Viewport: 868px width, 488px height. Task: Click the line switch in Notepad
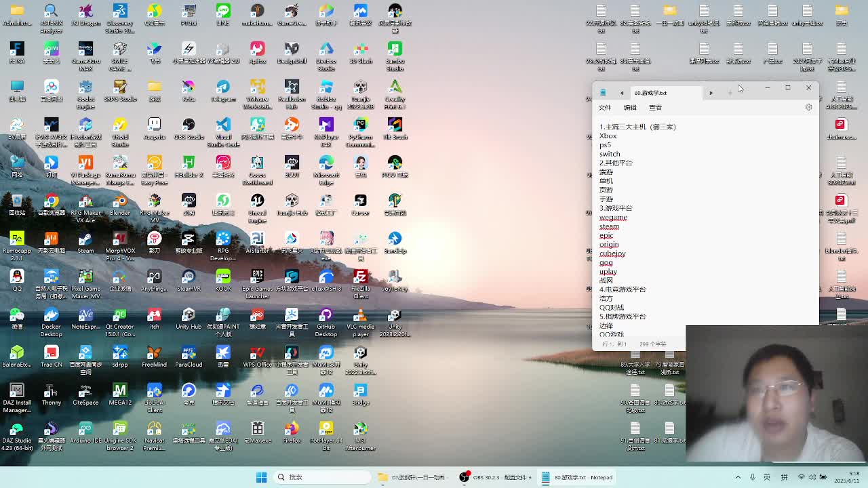pos(610,154)
